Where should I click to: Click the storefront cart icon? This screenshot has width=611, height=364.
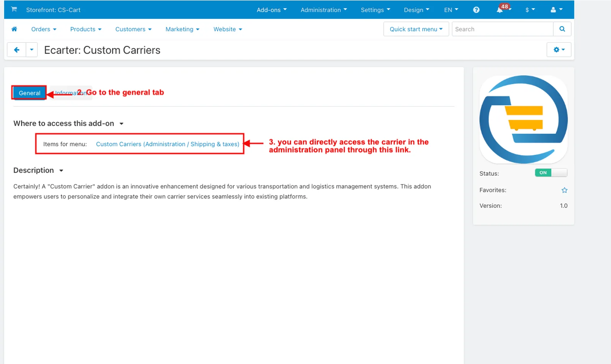point(14,10)
